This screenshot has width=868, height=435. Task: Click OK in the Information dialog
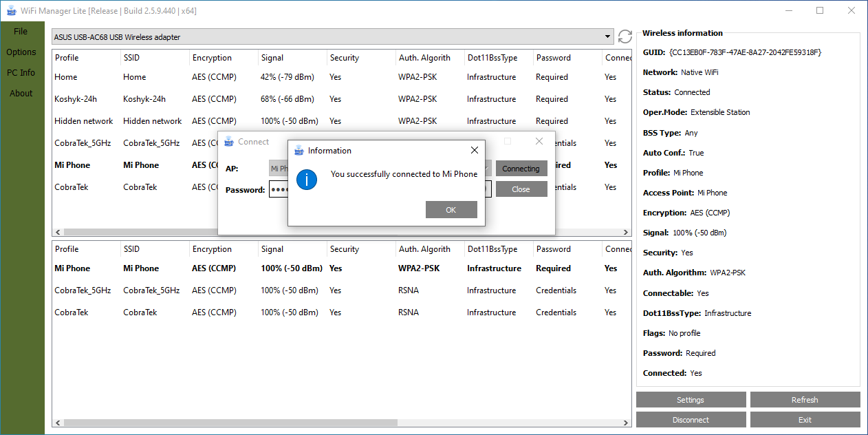click(x=451, y=210)
